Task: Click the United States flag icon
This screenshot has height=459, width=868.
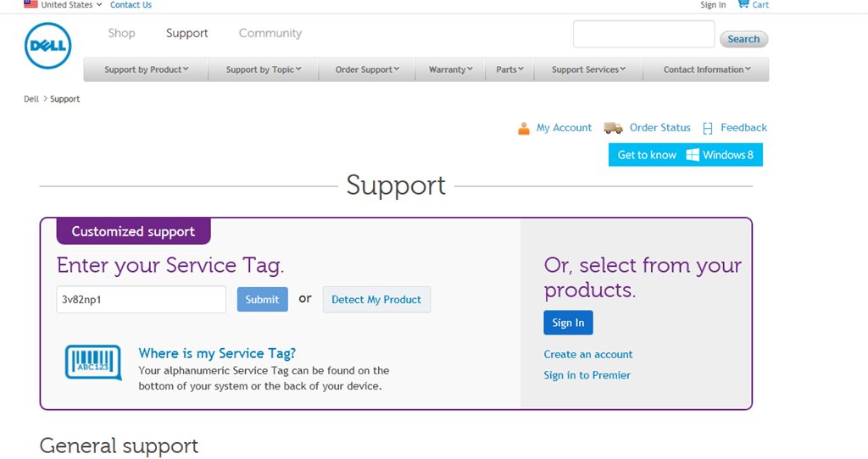Action: tap(31, 4)
